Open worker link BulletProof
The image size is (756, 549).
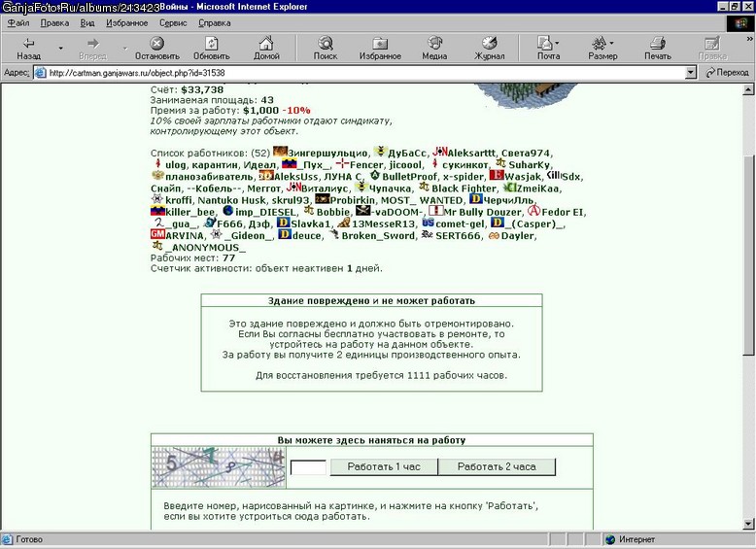pos(409,177)
